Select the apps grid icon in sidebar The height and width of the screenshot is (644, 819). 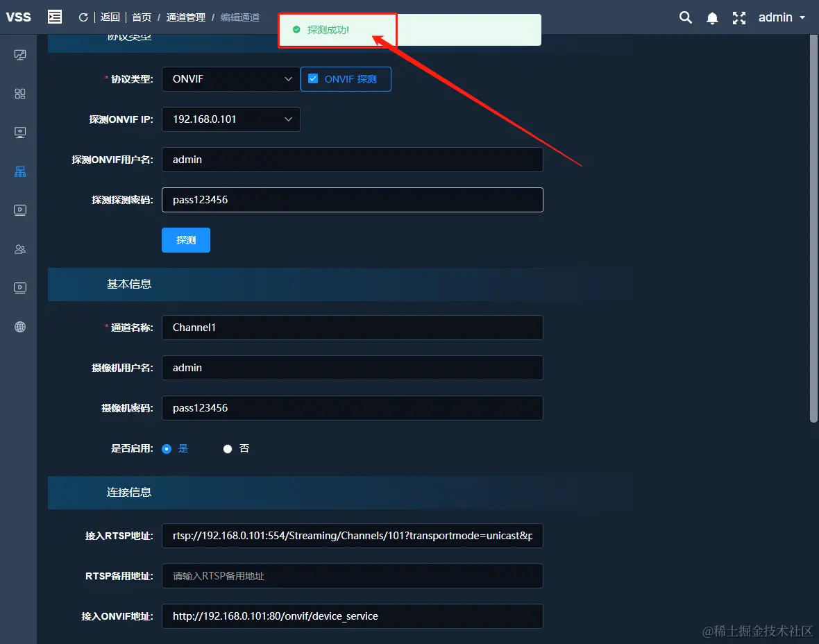(x=19, y=93)
